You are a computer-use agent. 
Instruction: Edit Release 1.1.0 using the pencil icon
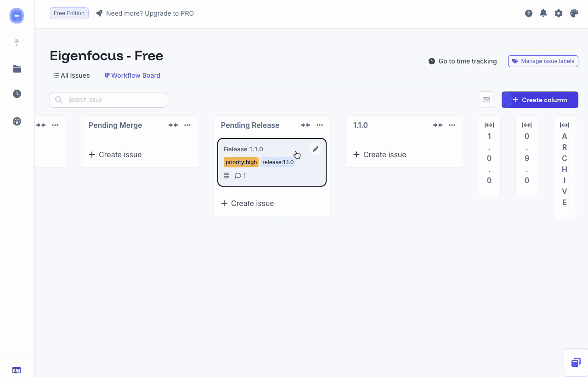316,149
